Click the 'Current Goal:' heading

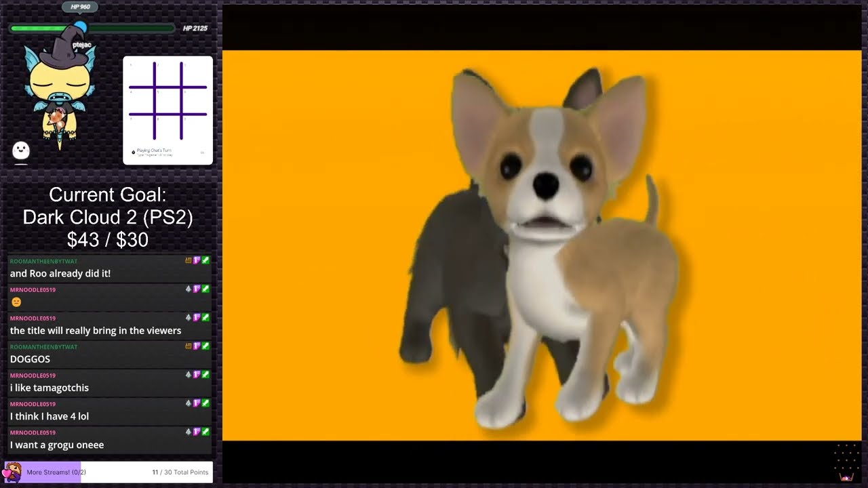pos(107,195)
